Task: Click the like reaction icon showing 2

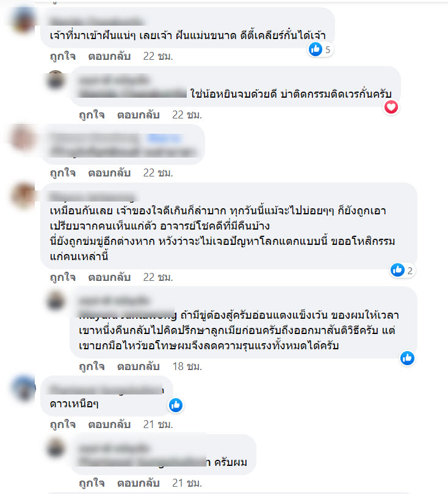Action: coord(397,271)
